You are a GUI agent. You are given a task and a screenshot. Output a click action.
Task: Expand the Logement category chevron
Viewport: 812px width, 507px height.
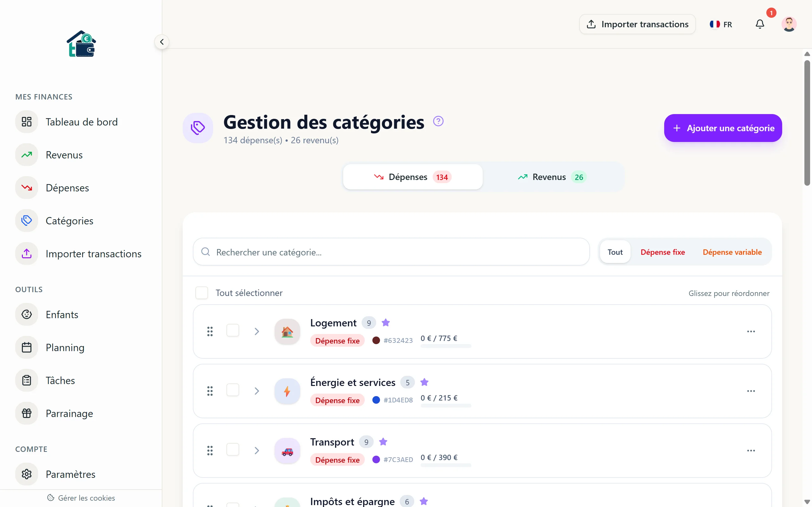pyautogui.click(x=257, y=331)
